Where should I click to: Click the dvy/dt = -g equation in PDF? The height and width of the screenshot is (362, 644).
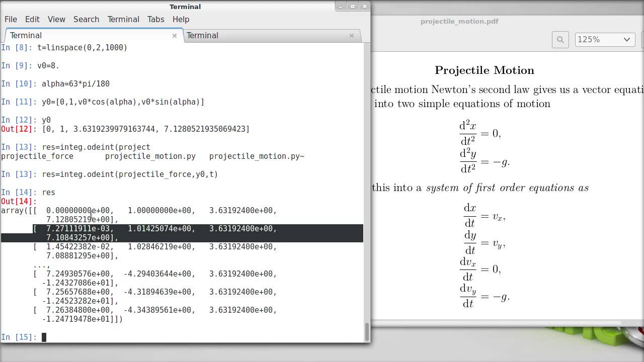tap(485, 296)
